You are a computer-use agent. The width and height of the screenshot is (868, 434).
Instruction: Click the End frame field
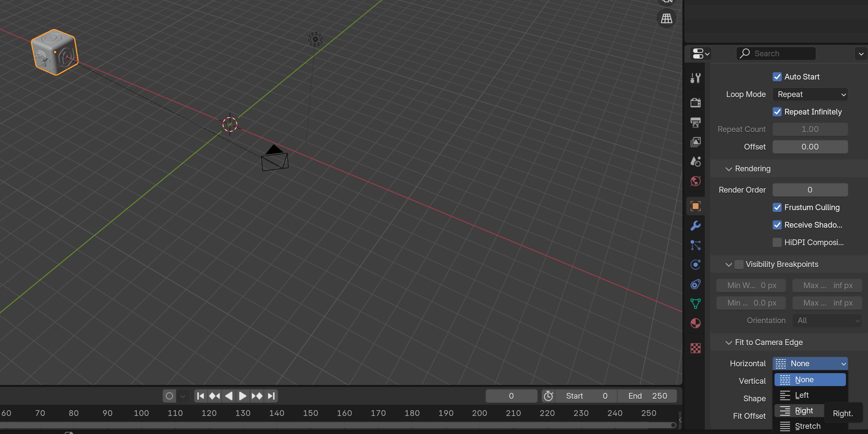click(647, 396)
